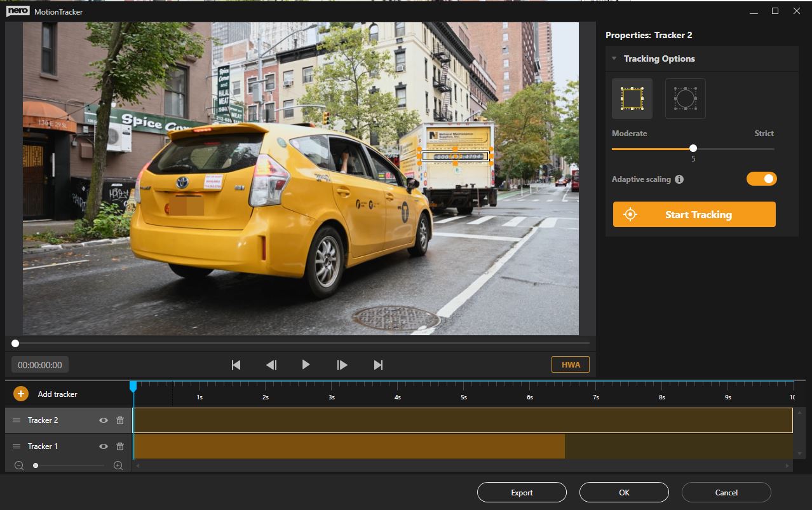
Task: Hide Tracker 1 with its eye icon
Action: [104, 446]
